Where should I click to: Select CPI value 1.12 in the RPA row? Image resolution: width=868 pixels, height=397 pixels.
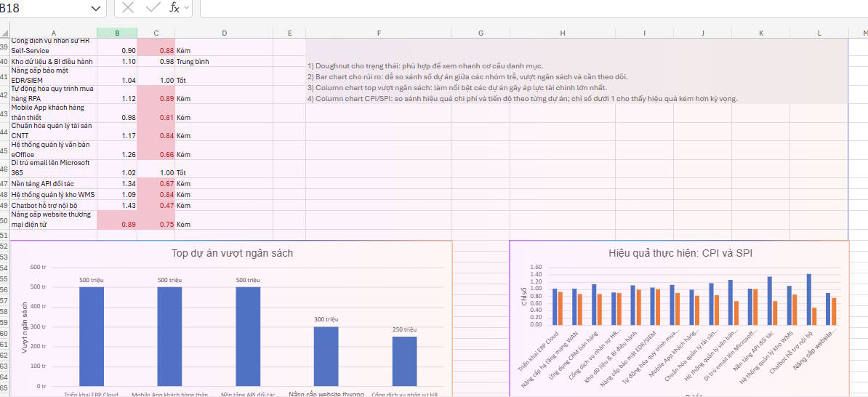click(x=117, y=95)
